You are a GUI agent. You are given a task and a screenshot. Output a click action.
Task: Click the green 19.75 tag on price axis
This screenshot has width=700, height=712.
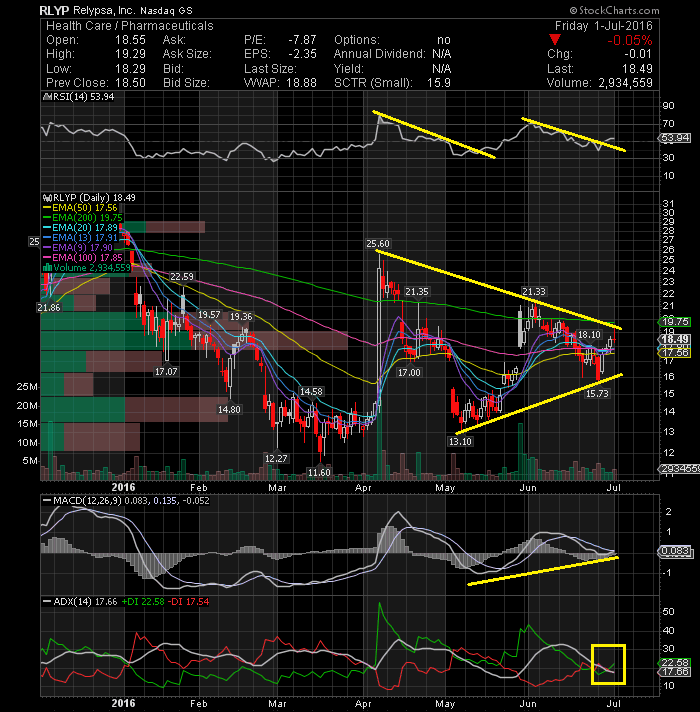click(675, 321)
